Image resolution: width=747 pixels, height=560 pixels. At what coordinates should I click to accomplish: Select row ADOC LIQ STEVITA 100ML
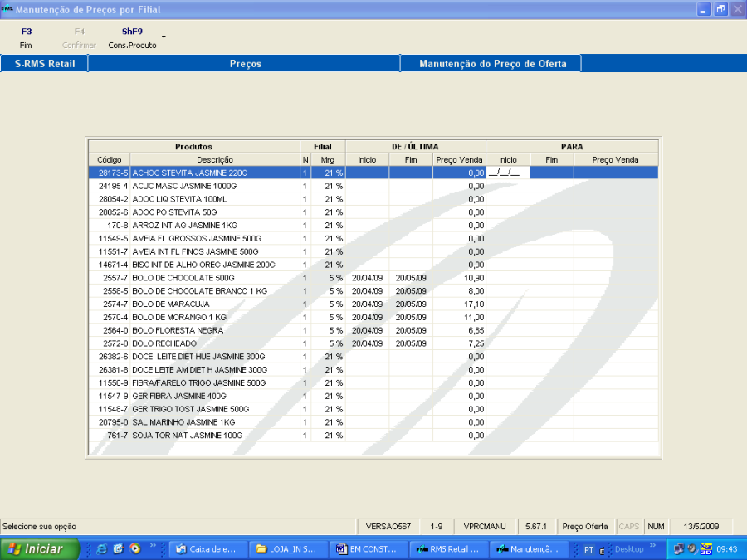pos(373,199)
